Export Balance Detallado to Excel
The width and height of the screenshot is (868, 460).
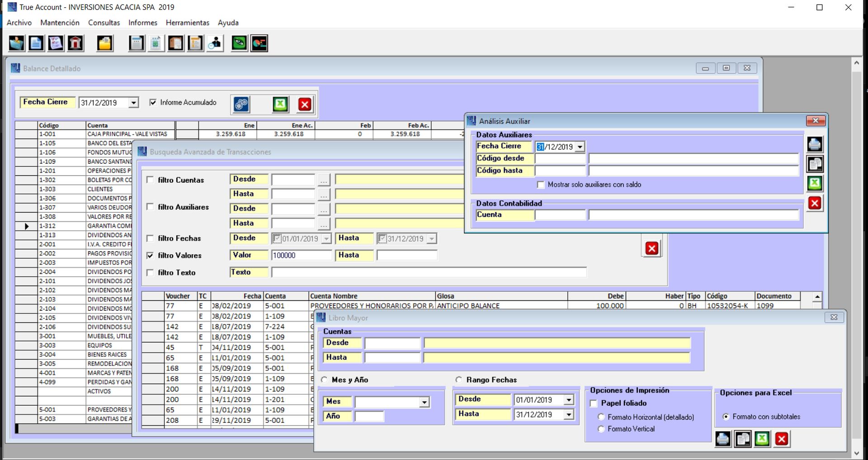(x=280, y=104)
